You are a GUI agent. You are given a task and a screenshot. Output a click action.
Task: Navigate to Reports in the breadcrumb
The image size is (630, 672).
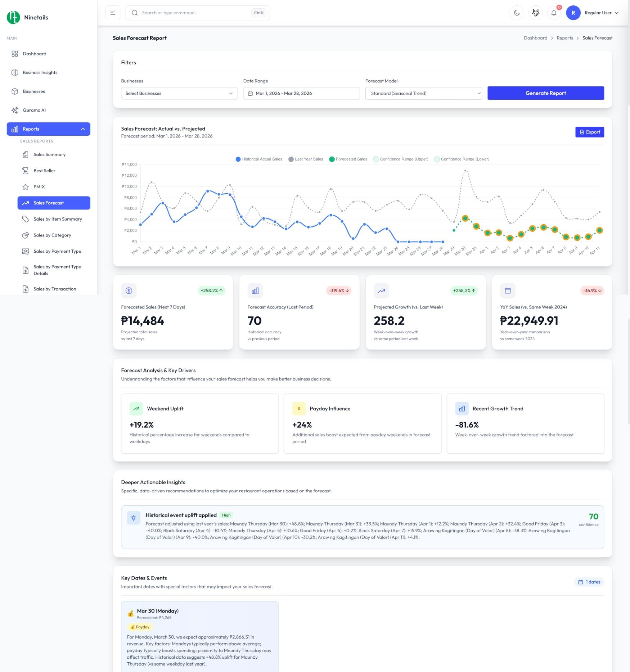564,38
